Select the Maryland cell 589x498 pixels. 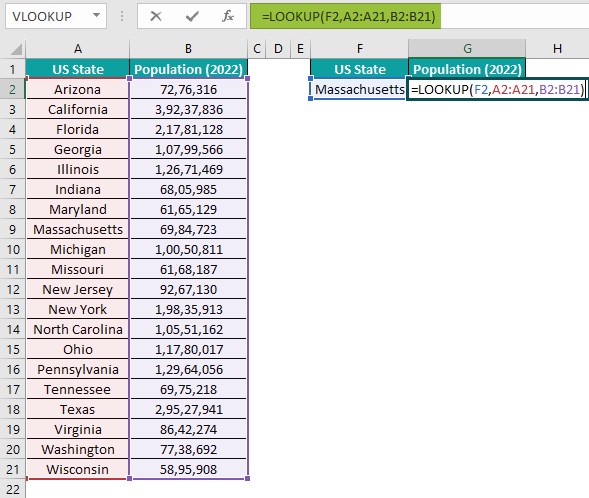click(x=77, y=209)
